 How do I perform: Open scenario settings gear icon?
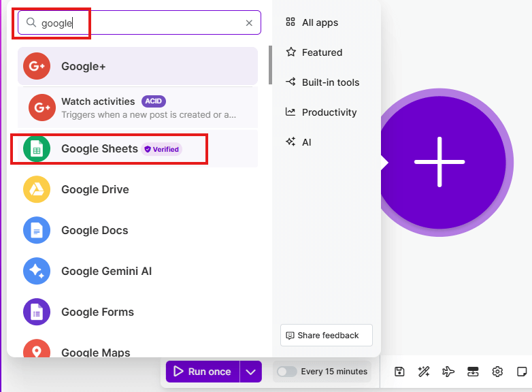tap(497, 372)
